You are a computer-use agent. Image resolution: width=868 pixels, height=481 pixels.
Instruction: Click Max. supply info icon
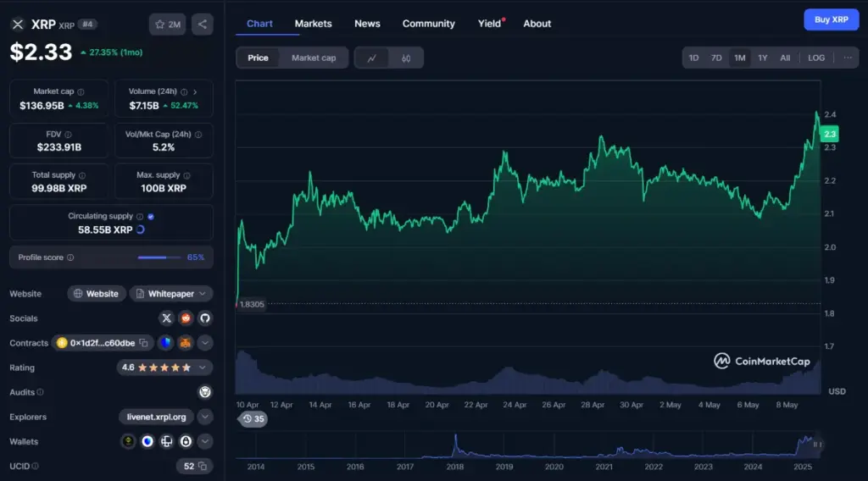(186, 175)
